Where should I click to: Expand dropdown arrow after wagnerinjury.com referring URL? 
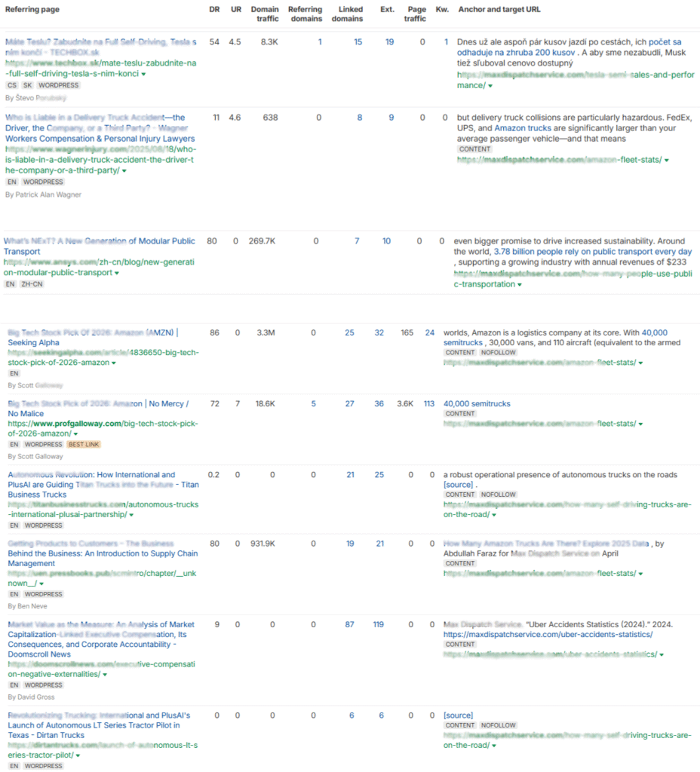tap(124, 171)
